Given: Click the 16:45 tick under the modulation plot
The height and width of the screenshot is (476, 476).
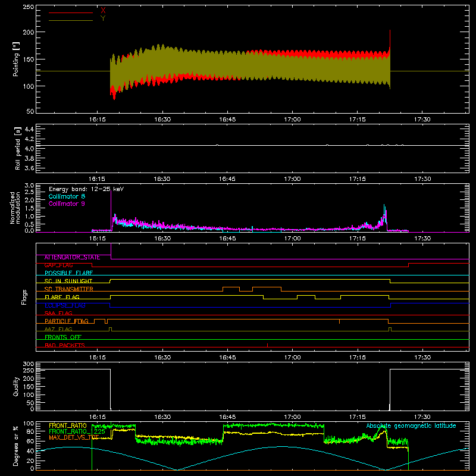Looking at the screenshot, I should [227, 239].
